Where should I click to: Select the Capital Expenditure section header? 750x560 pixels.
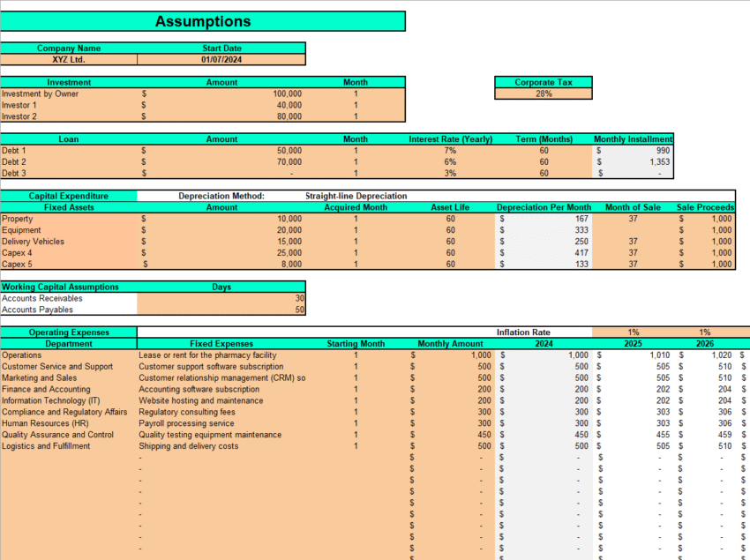[69, 196]
